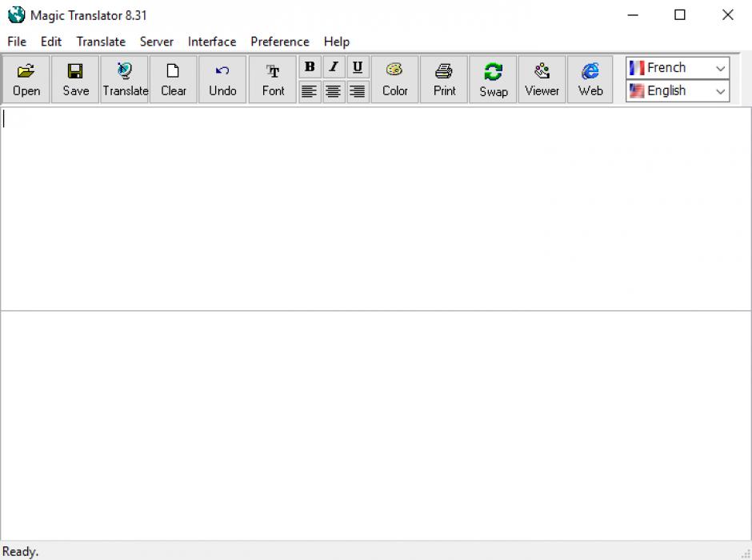Open the Color palette tool

pyautogui.click(x=394, y=79)
